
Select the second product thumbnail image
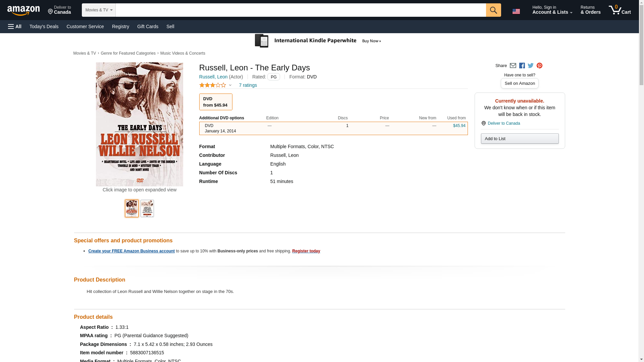[x=147, y=208]
